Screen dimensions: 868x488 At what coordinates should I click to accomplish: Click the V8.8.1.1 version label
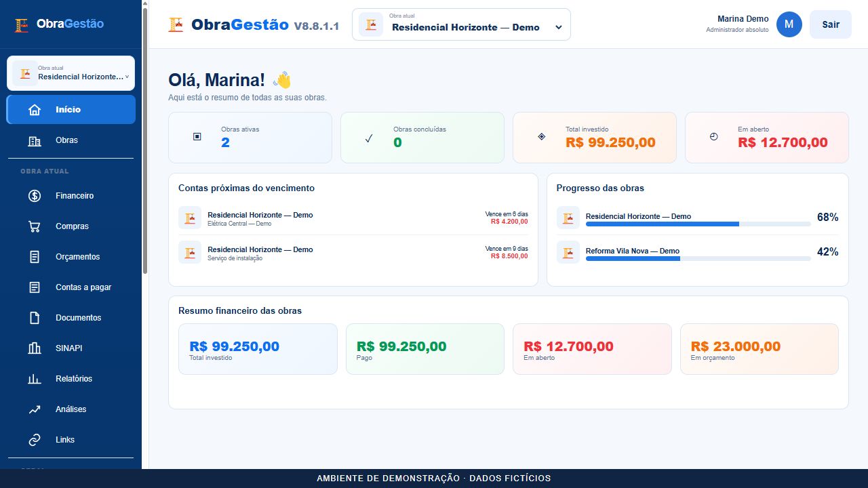tap(317, 26)
